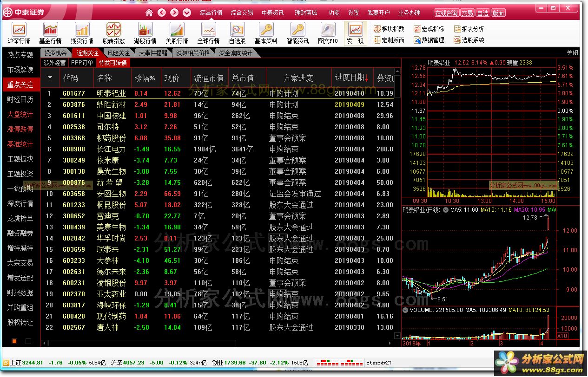Open 期货行情 toolbar icon
The height and width of the screenshot is (377, 588).
[82, 34]
